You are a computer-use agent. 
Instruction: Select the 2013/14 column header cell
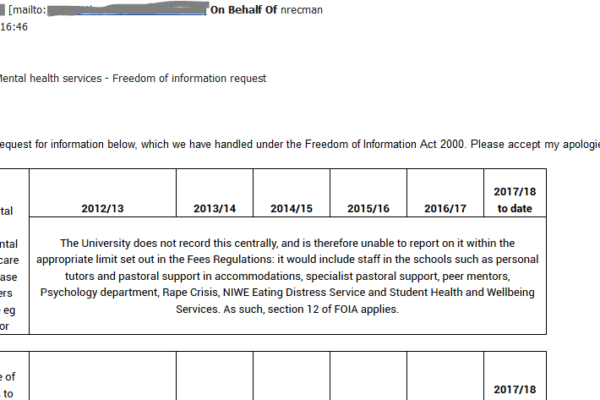point(214,209)
